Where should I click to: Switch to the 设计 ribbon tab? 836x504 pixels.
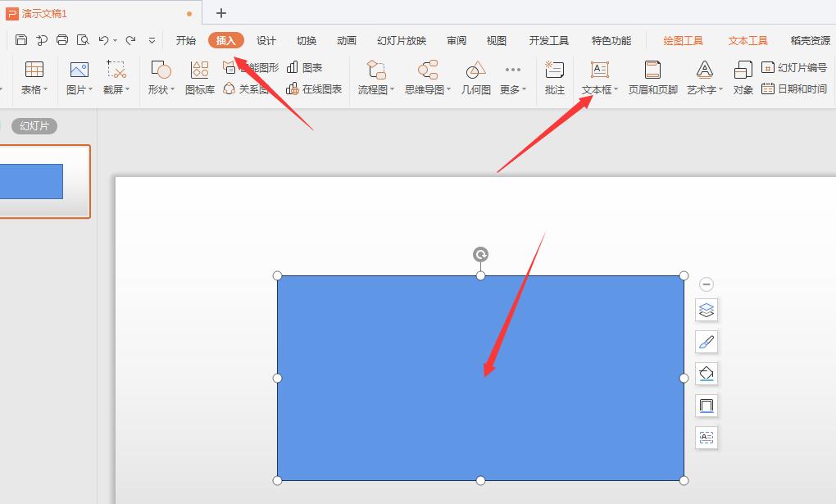(266, 40)
